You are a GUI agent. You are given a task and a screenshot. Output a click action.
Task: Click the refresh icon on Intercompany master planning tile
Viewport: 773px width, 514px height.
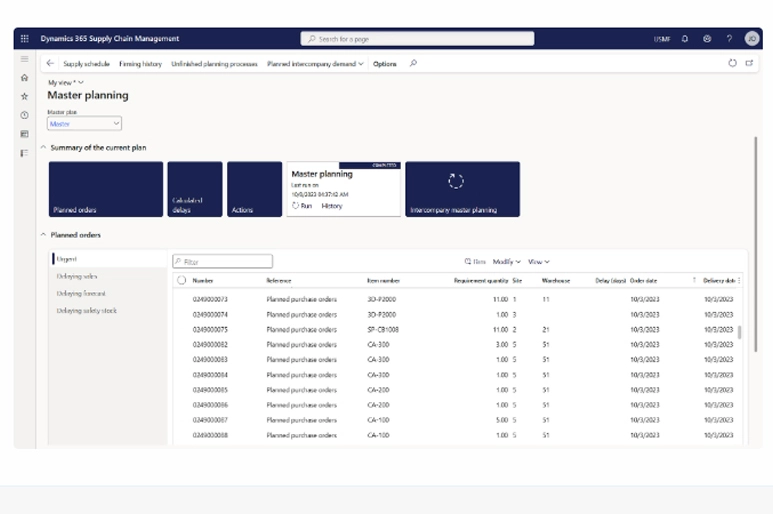(456, 181)
